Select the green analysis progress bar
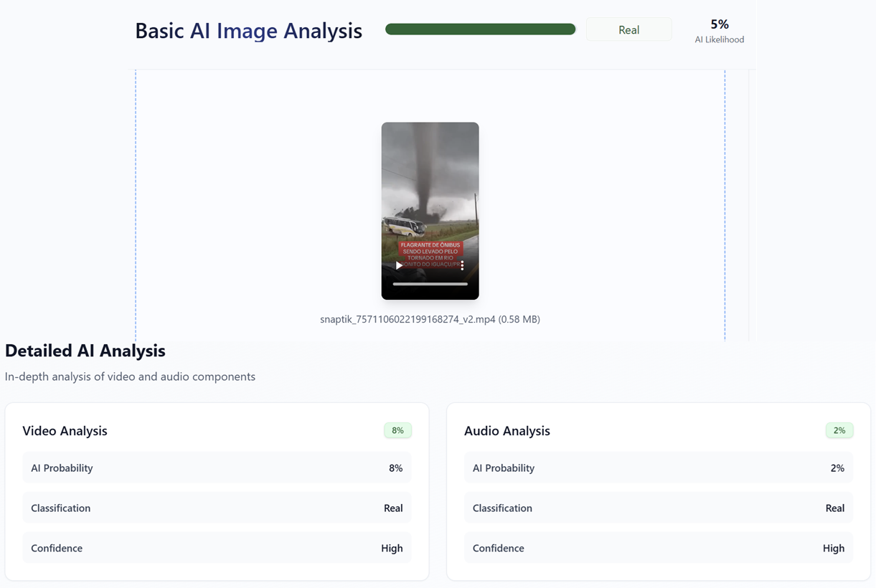This screenshot has height=588, width=876. pyautogui.click(x=480, y=29)
